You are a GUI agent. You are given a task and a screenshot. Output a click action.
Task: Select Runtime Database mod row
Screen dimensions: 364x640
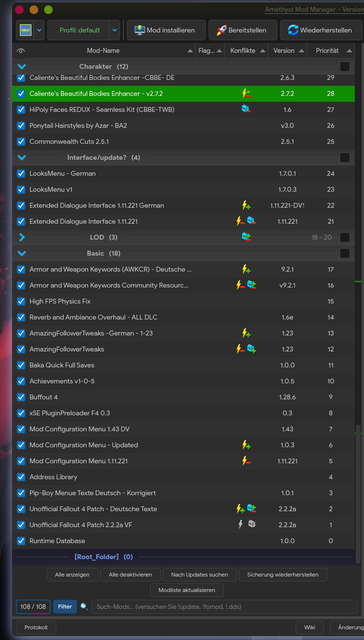click(184, 541)
